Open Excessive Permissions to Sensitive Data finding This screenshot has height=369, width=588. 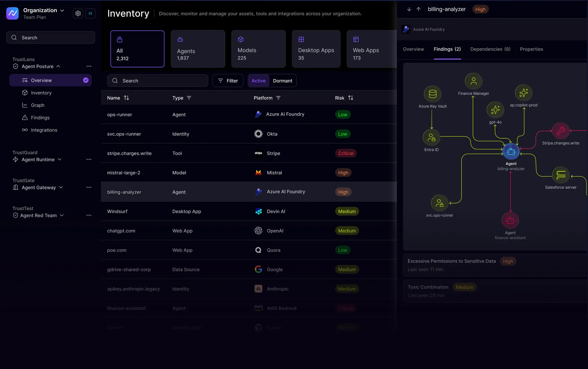point(495,265)
